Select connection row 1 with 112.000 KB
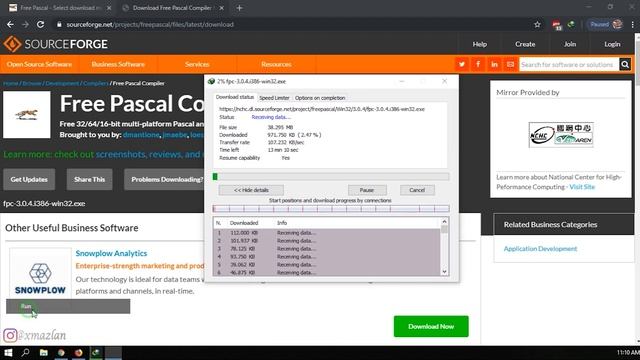This screenshot has width=640, height=360. (327, 233)
